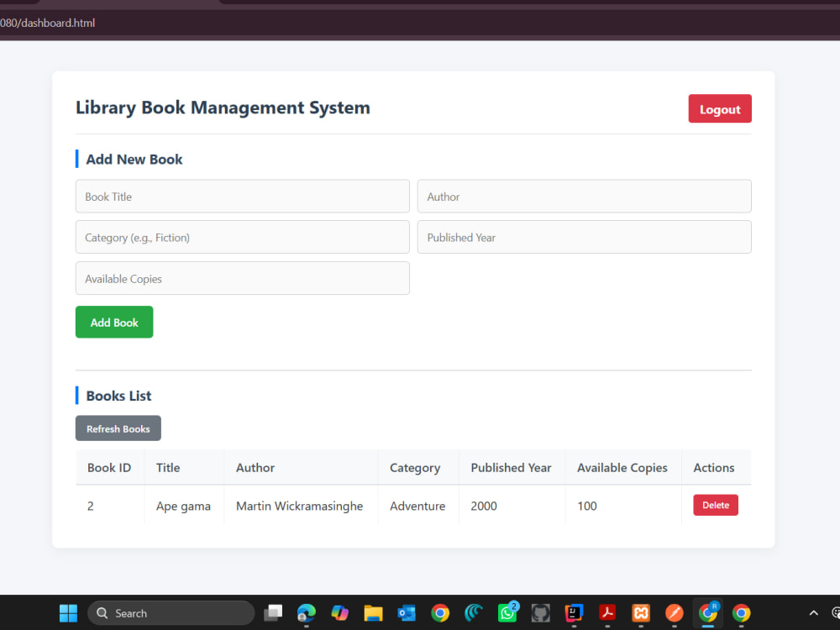This screenshot has height=630, width=840.
Task: Open the Windows Start menu
Action: point(68,613)
